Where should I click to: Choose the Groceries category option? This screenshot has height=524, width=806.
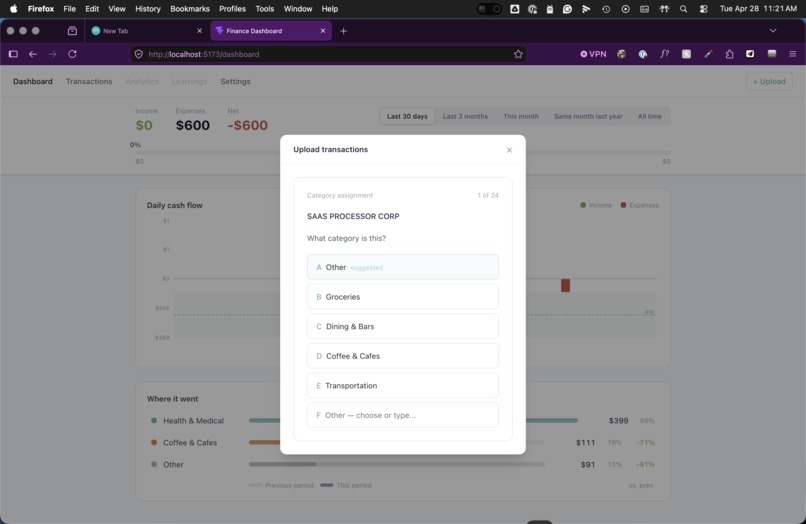[x=402, y=297]
